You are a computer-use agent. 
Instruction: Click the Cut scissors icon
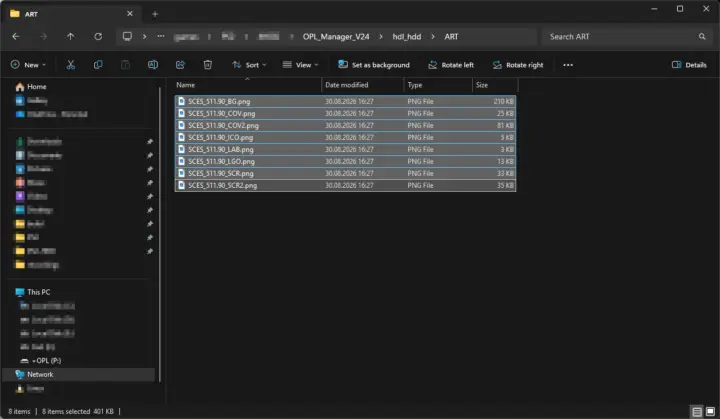click(70, 65)
